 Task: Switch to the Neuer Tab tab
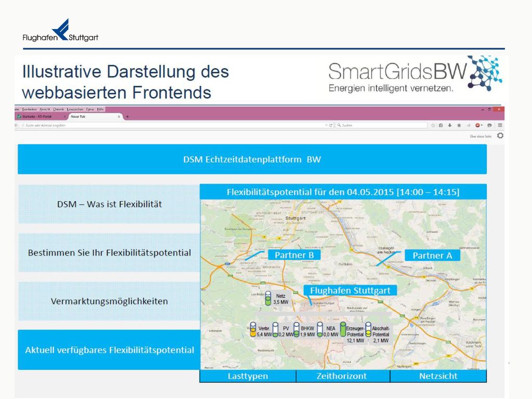point(95,117)
